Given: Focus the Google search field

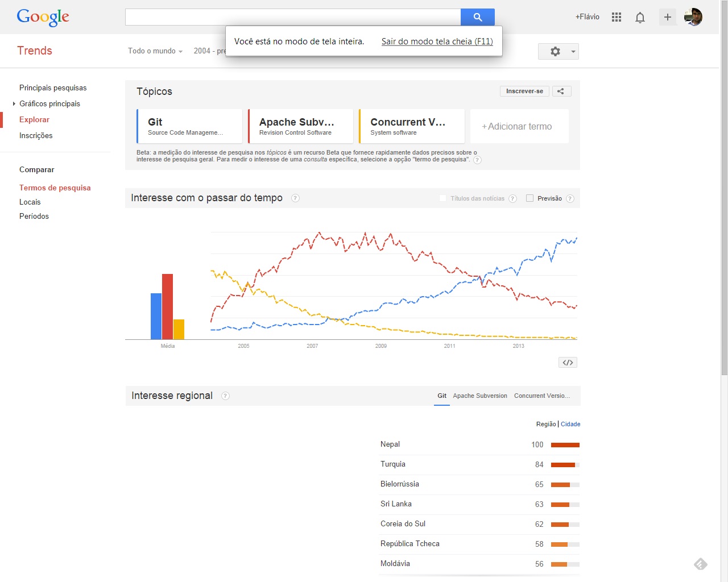Looking at the screenshot, I should click(x=293, y=17).
